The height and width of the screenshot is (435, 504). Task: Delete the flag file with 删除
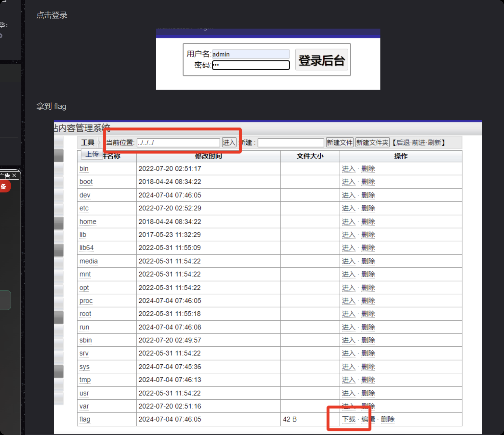(387, 419)
